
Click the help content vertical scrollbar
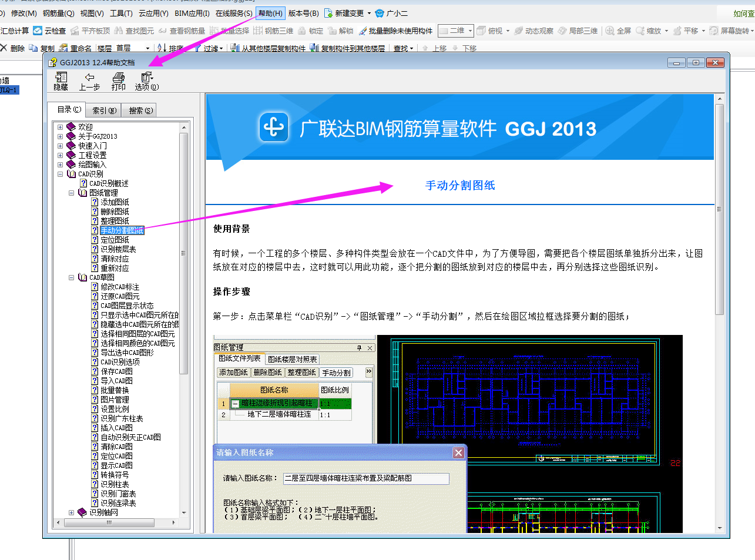point(720,209)
